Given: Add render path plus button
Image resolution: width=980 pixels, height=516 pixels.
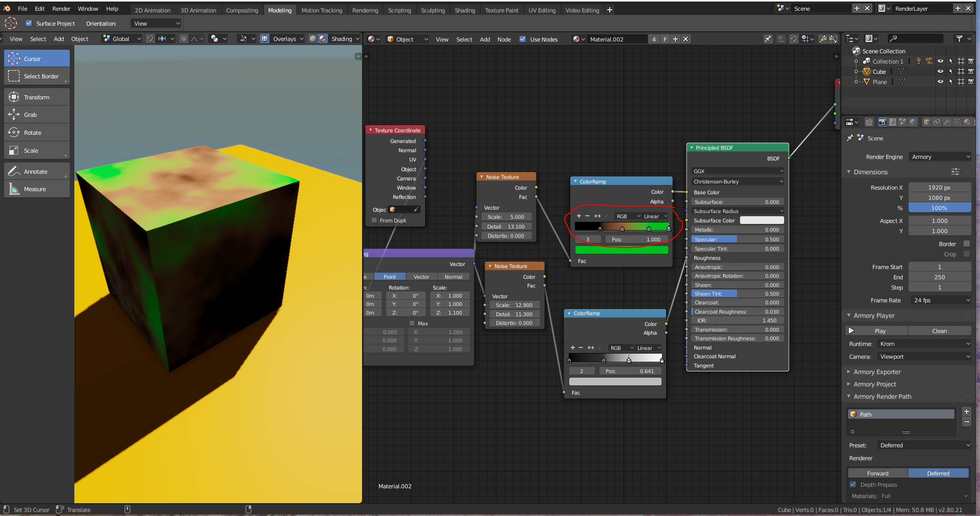Looking at the screenshot, I should 967,411.
